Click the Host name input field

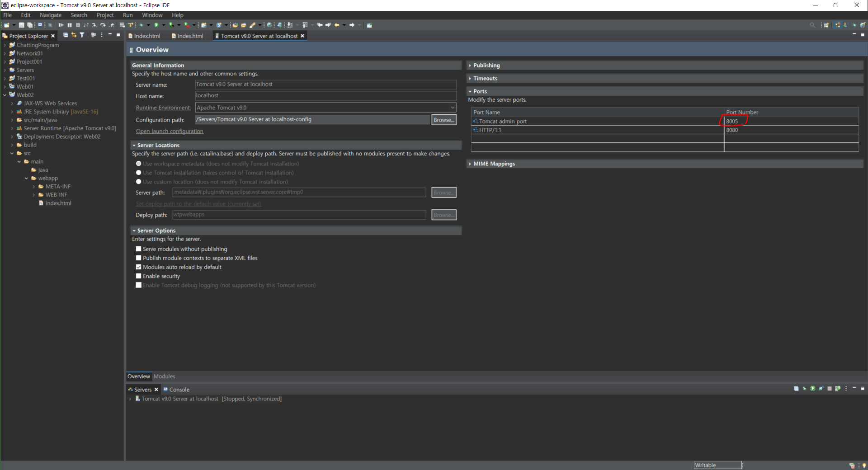click(325, 96)
